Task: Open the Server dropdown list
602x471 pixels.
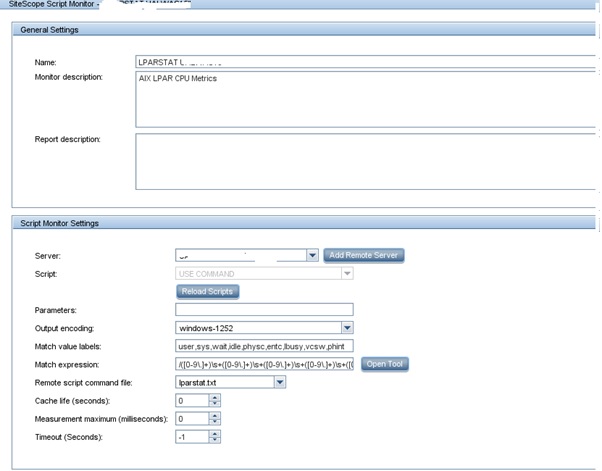Action: (x=312, y=256)
